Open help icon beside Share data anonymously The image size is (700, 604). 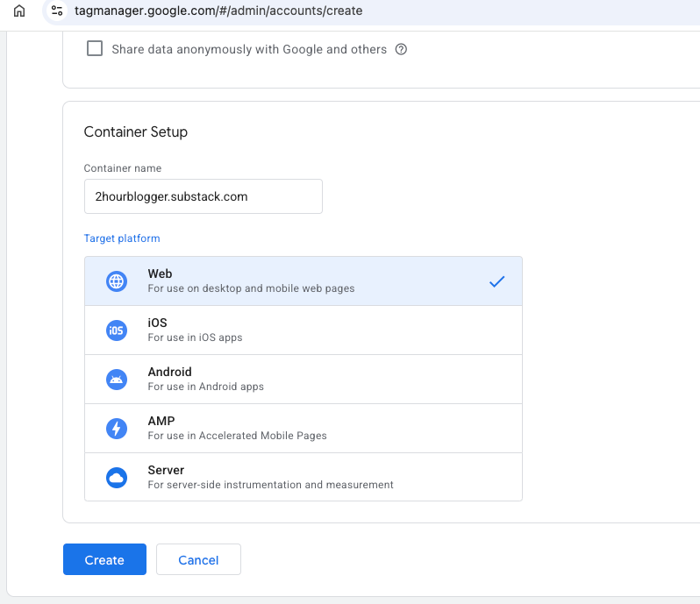point(401,49)
